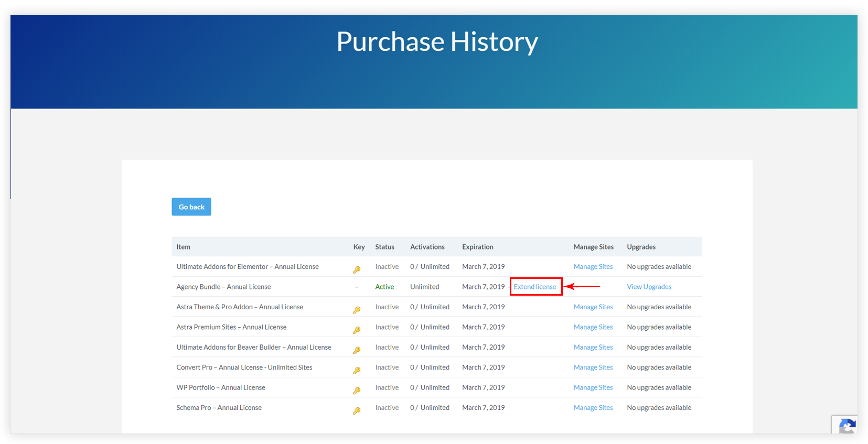Click 'WP Portfolio – Annual License' text
The height and width of the screenshot is (444, 868).
click(221, 388)
